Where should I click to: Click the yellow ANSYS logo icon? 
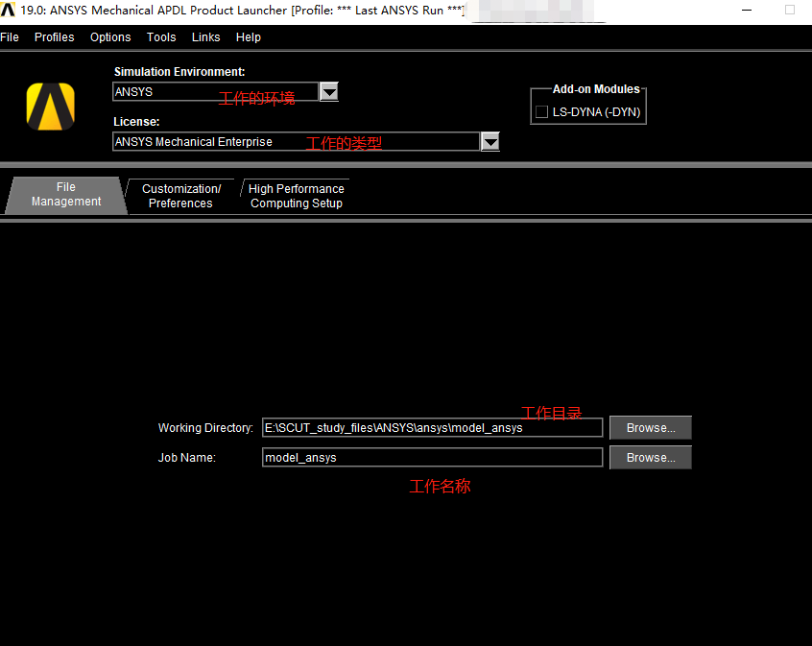point(51,107)
